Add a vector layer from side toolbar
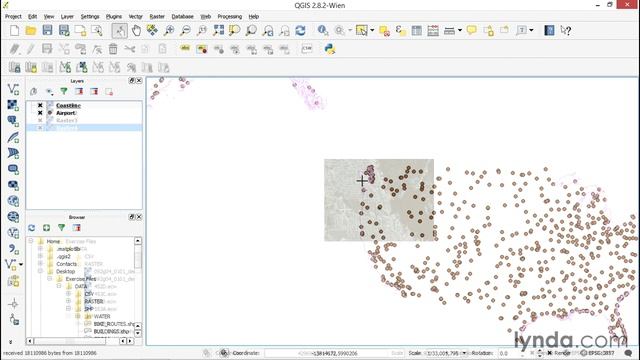This screenshot has height=360, width=640. 13,89
